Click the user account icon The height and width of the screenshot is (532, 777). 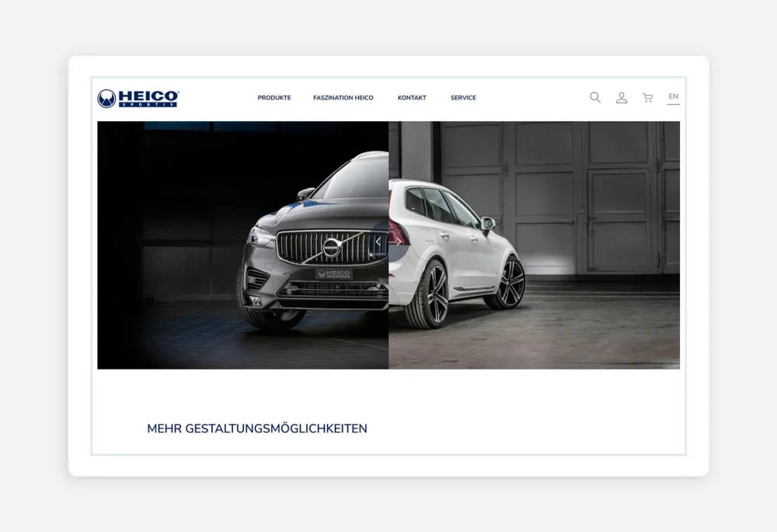(621, 97)
